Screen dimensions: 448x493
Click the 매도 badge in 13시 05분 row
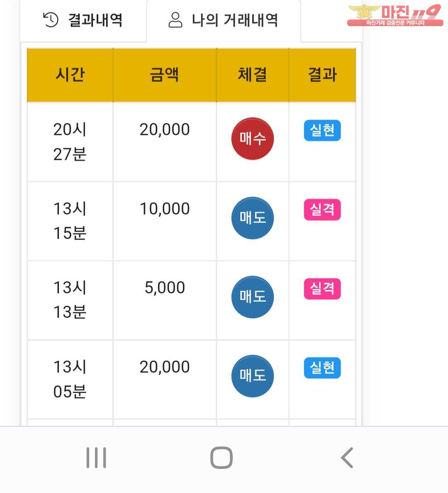pos(252,376)
